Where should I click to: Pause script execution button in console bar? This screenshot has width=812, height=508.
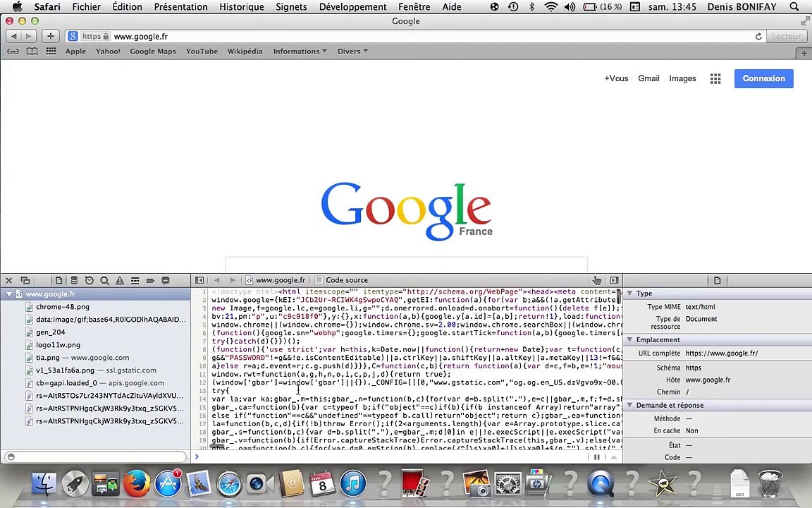596,457
